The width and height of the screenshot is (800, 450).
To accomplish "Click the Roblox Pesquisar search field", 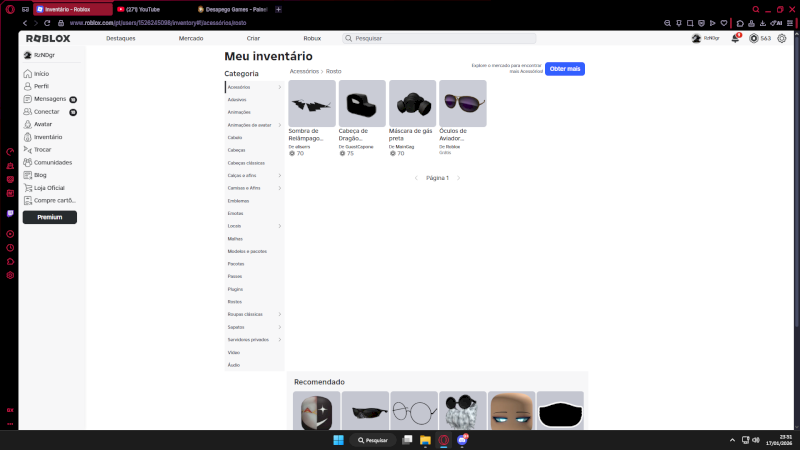I will click(439, 38).
